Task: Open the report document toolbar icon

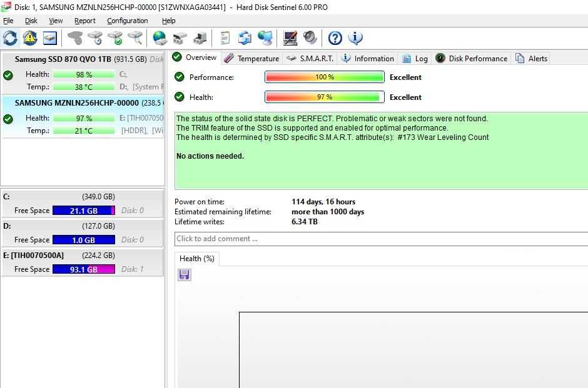Action: point(225,38)
